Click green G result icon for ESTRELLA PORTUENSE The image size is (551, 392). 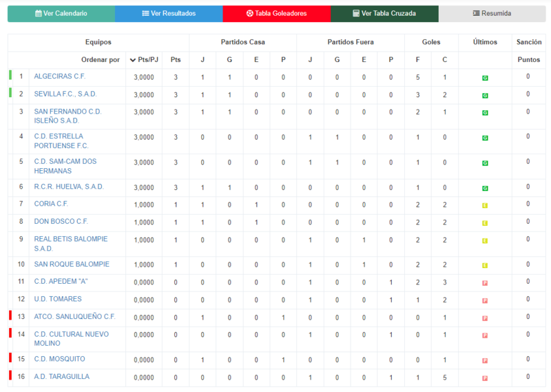[x=485, y=138]
